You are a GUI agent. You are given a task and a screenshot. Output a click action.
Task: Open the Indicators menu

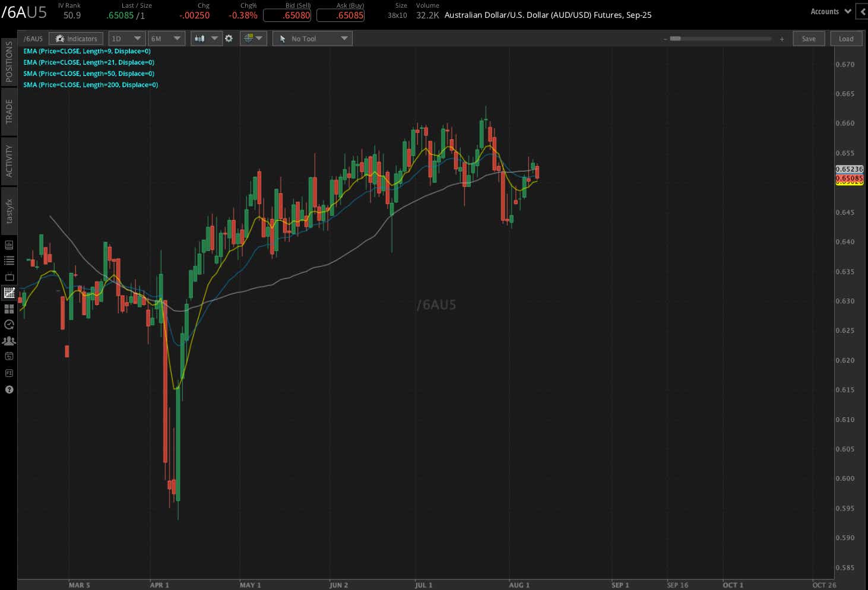click(x=76, y=38)
